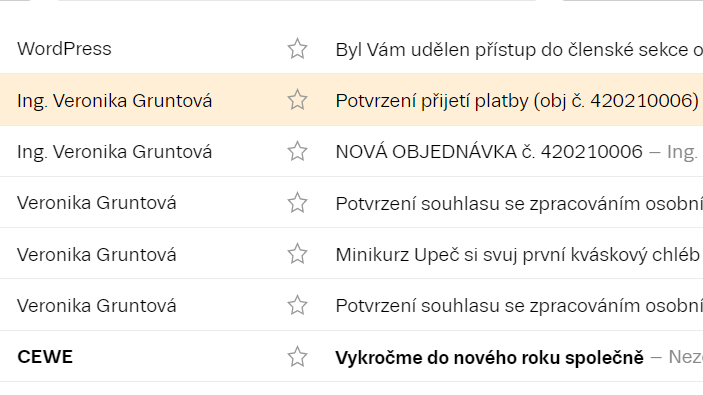Star the CEWE email
The image size is (703, 395).
tap(297, 357)
